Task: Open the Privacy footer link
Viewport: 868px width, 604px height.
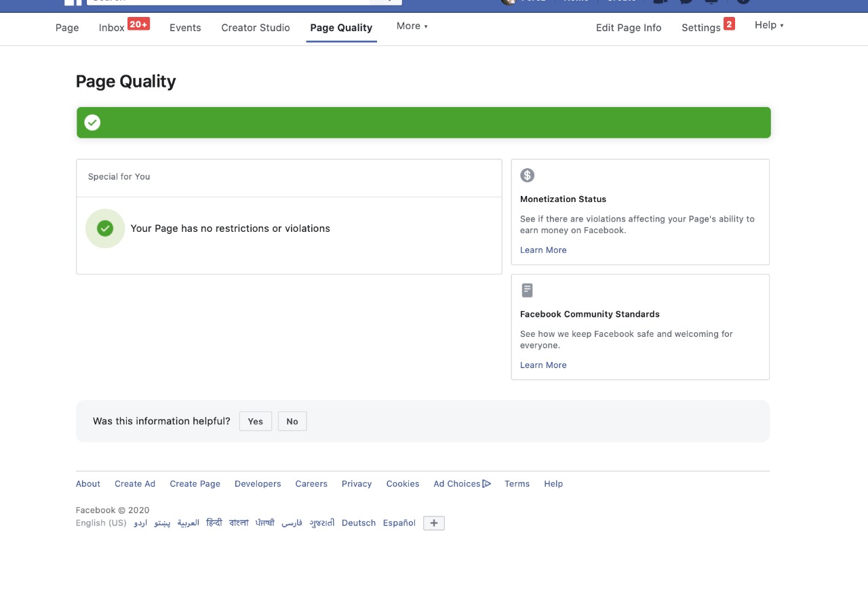Action: click(357, 484)
